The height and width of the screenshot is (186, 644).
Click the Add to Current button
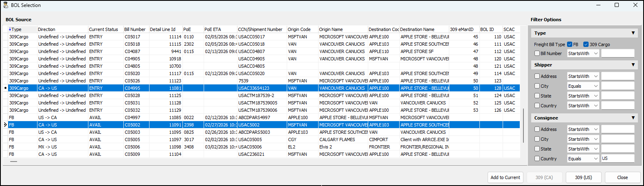(505, 177)
